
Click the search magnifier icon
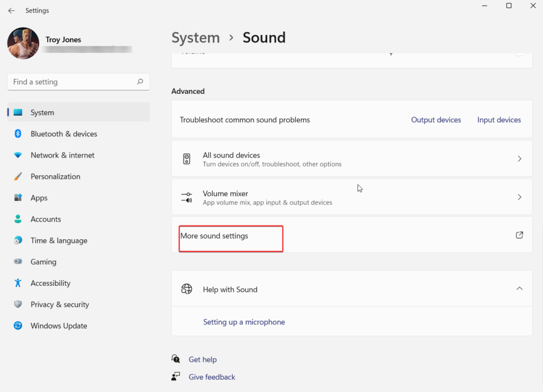140,82
